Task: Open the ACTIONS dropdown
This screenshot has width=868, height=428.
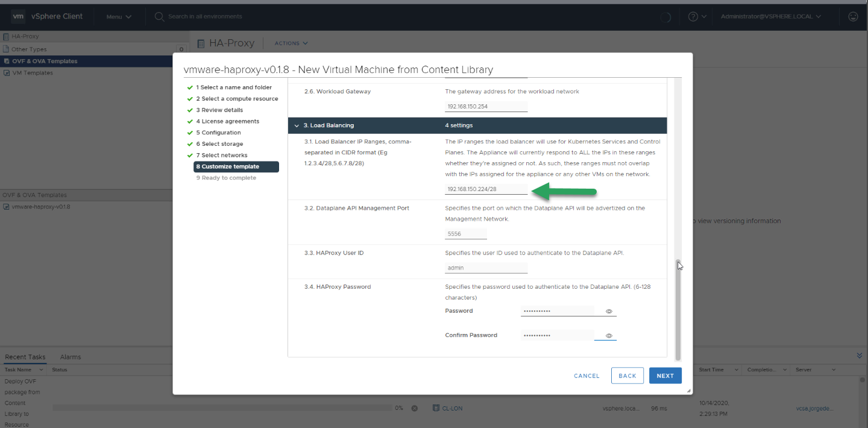Action: pyautogui.click(x=291, y=43)
